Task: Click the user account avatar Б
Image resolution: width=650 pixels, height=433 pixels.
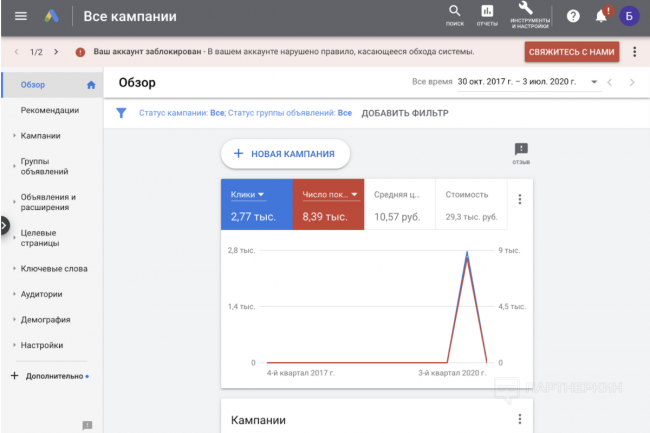Action: tap(629, 16)
